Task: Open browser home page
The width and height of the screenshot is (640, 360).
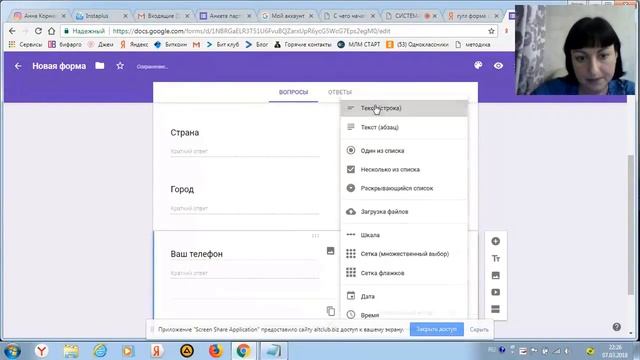Action: [51, 31]
